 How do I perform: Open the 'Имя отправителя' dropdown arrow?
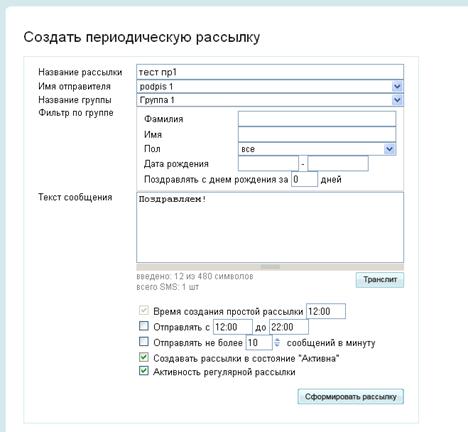(397, 87)
